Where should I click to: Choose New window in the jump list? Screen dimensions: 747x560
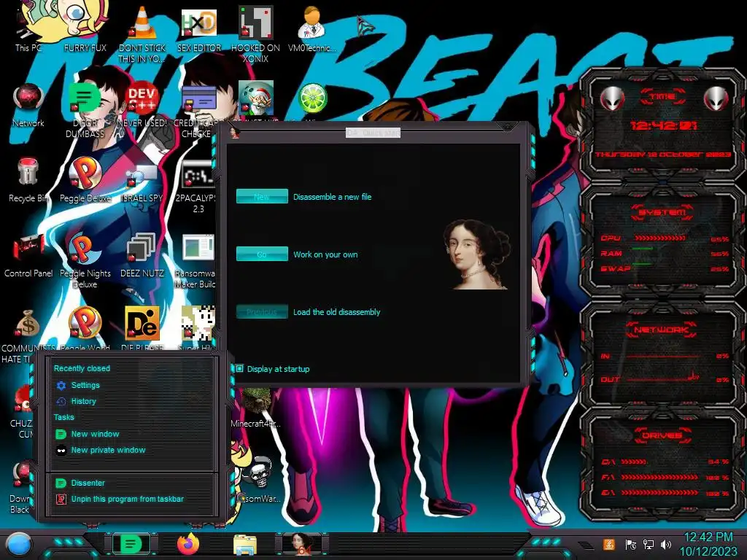point(95,434)
